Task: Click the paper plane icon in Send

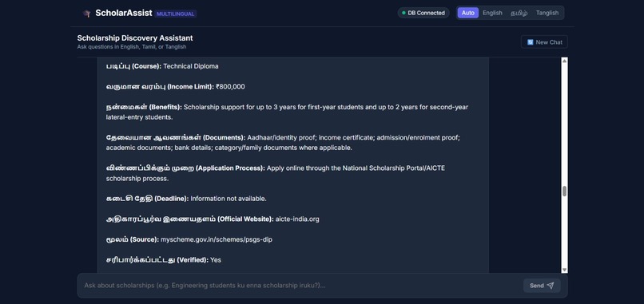Action: [x=551, y=286]
